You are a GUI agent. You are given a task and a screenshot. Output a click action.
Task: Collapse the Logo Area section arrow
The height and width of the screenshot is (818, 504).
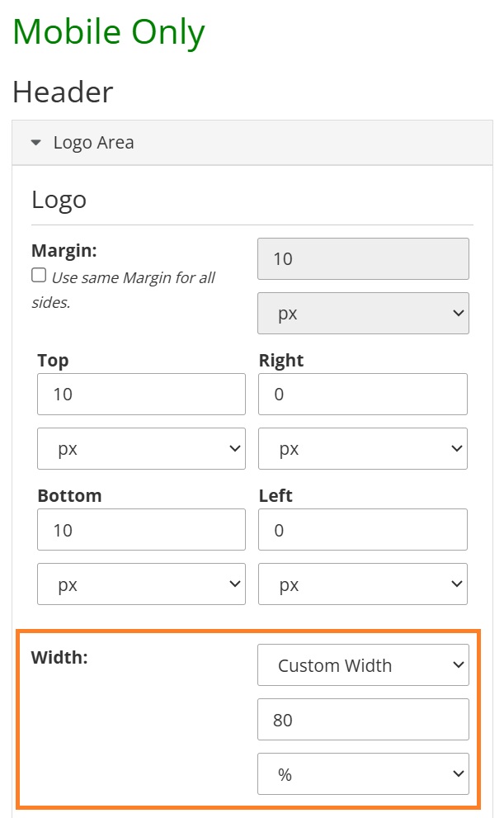pos(36,143)
